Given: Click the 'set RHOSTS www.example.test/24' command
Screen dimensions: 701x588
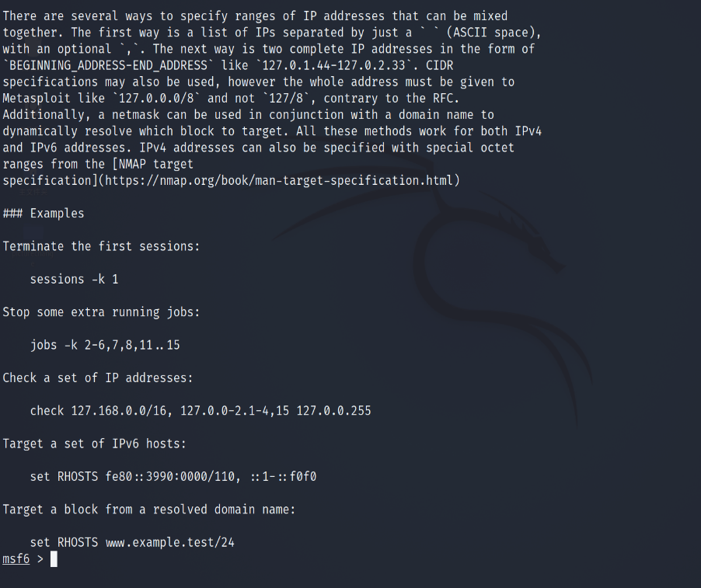Looking at the screenshot, I should point(132,542).
